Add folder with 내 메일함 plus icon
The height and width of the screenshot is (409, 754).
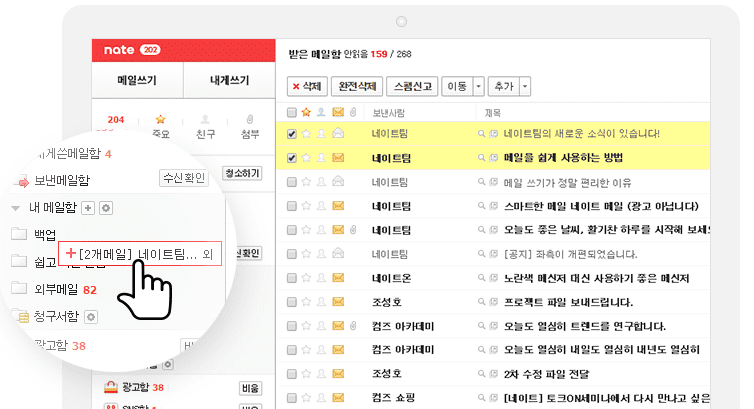pyautogui.click(x=88, y=208)
